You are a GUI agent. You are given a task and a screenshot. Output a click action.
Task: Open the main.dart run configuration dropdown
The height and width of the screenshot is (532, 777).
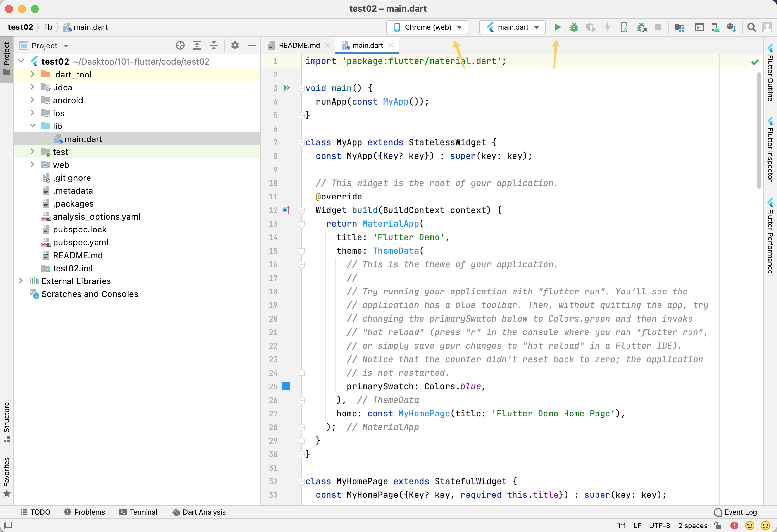pos(512,27)
